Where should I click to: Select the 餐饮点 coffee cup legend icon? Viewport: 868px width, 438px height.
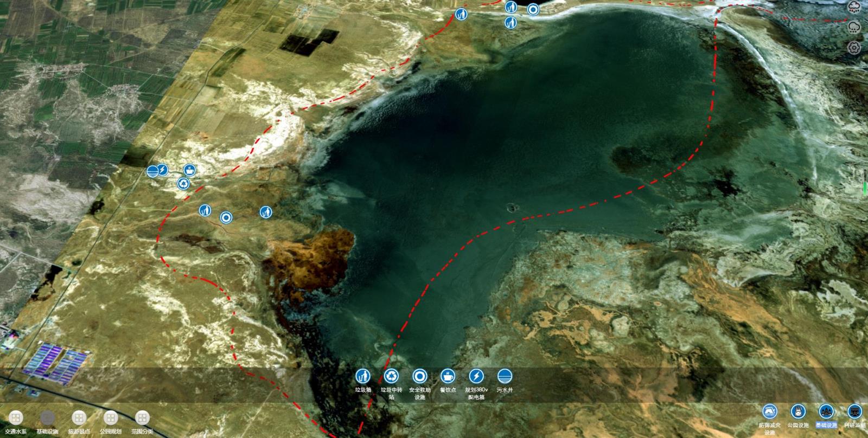[x=448, y=376]
